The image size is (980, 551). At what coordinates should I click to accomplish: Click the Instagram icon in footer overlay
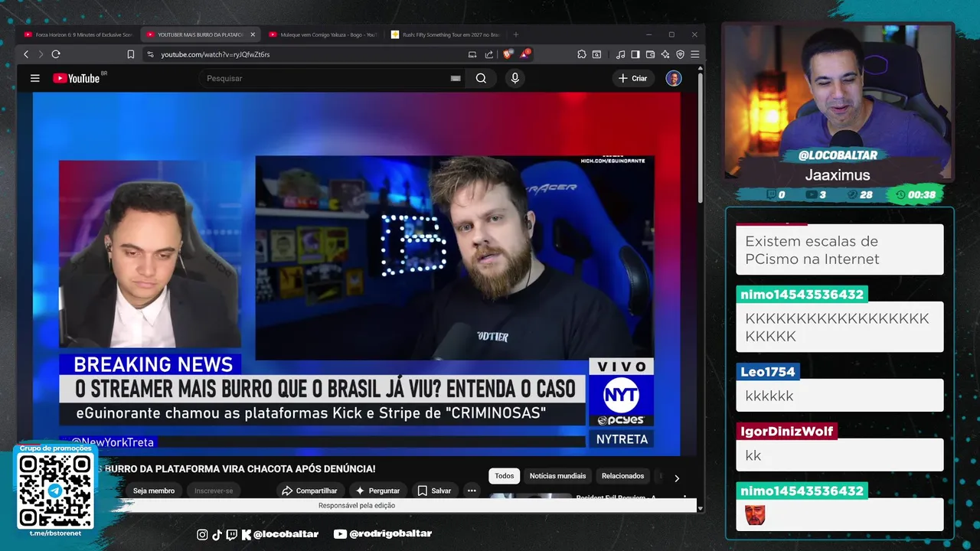[x=202, y=534]
